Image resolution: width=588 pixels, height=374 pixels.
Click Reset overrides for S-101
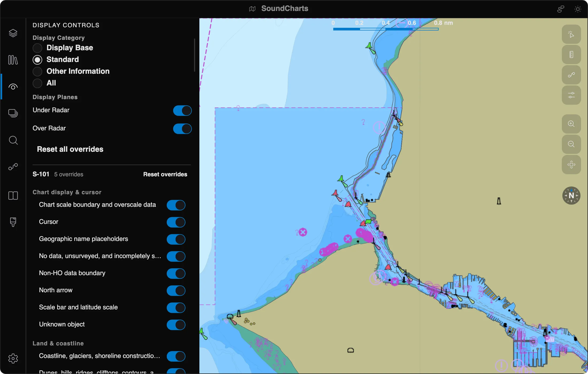165,174
